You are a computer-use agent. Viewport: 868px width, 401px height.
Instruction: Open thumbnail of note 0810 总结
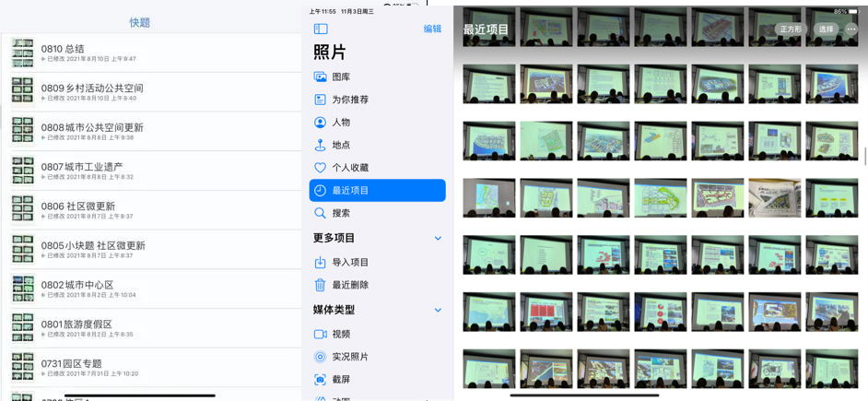[x=23, y=53]
